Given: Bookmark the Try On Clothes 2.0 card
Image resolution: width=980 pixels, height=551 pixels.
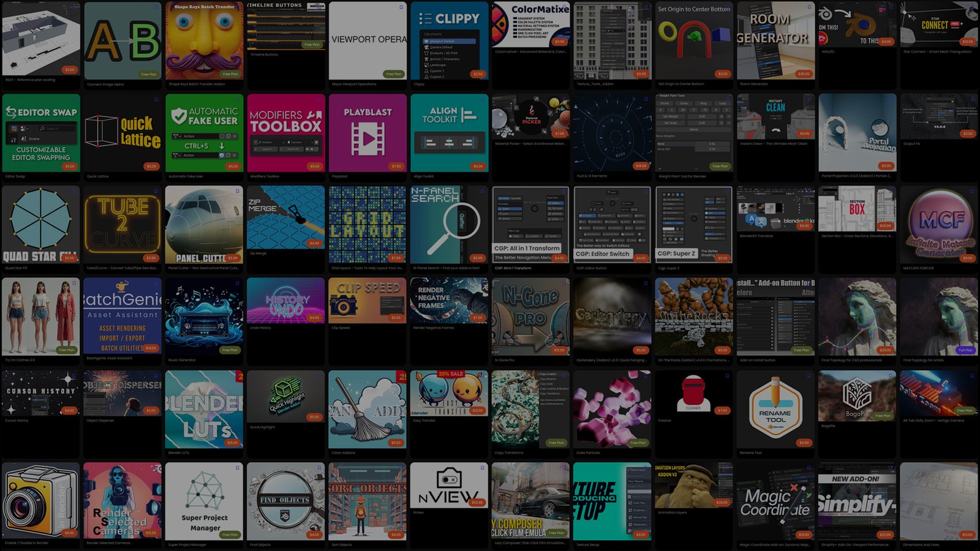Looking at the screenshot, I should click(75, 283).
